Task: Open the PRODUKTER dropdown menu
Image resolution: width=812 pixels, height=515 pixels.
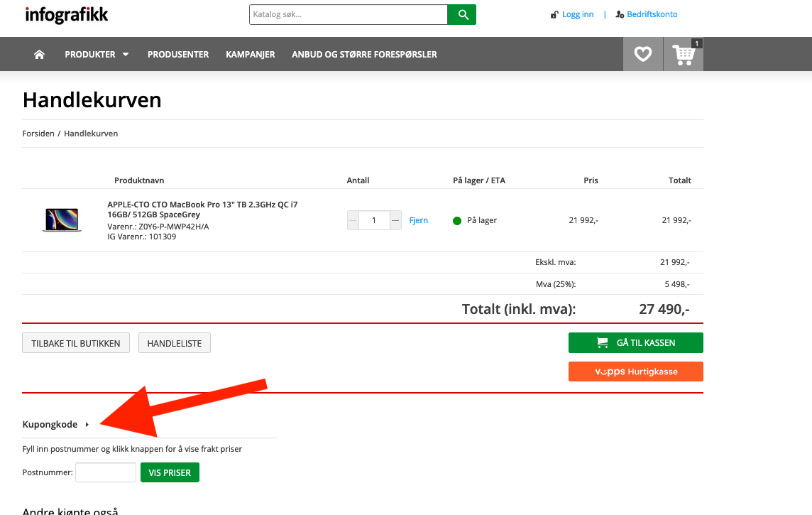Action: click(97, 55)
